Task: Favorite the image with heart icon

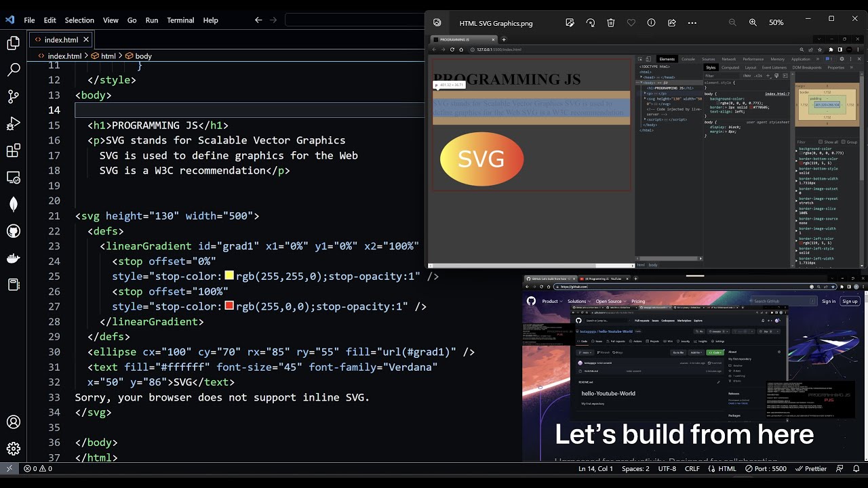Action: (x=631, y=23)
